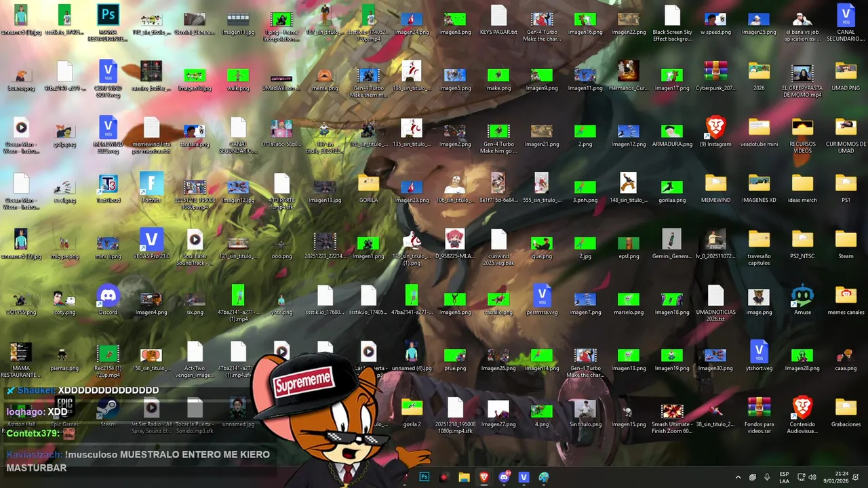The image size is (868, 488).
Task: Select the folder named 2026
Action: point(759,76)
